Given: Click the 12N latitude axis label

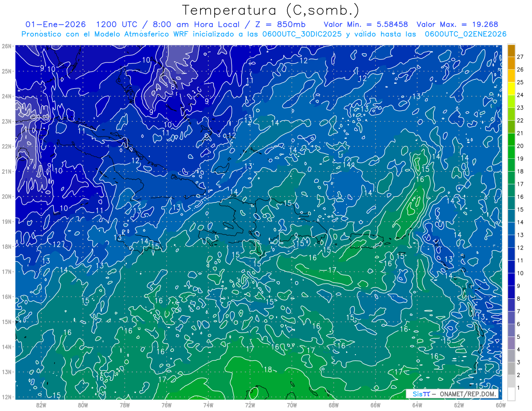Looking at the screenshot, I should pos(6,397).
